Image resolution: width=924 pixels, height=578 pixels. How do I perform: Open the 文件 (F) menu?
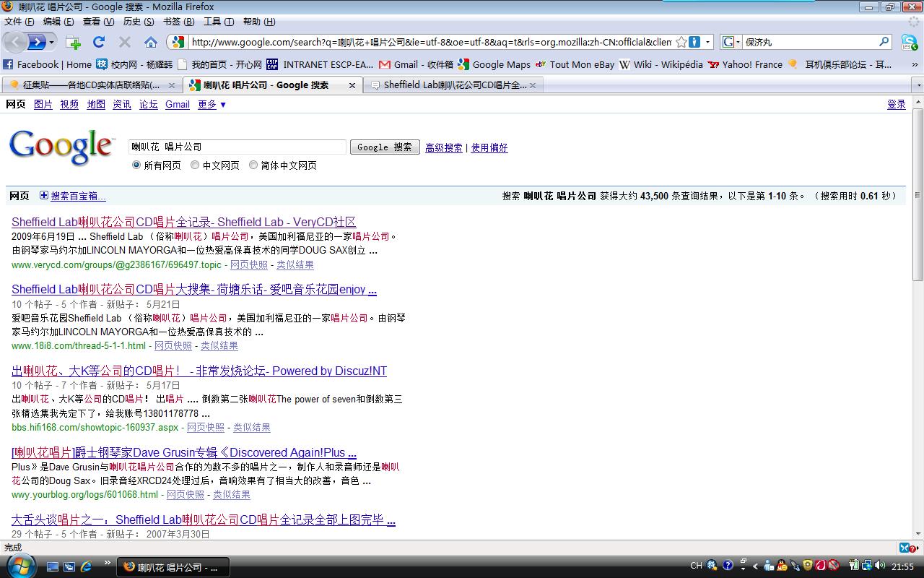click(19, 22)
